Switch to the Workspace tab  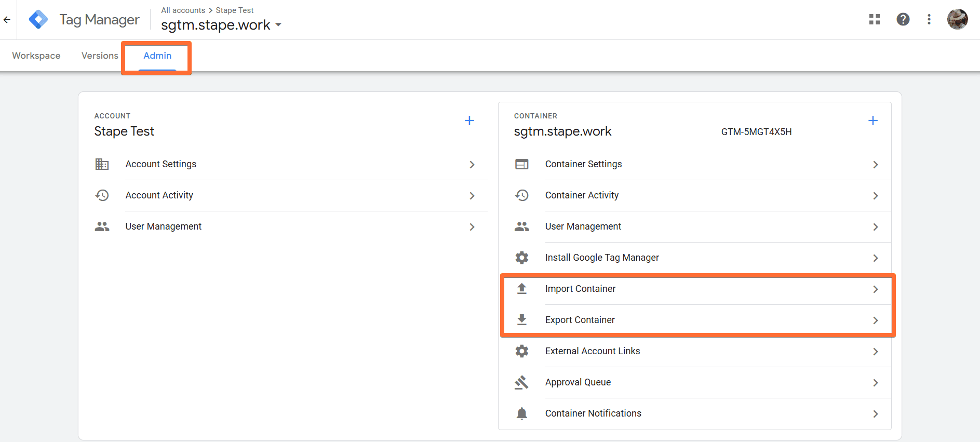click(x=36, y=56)
